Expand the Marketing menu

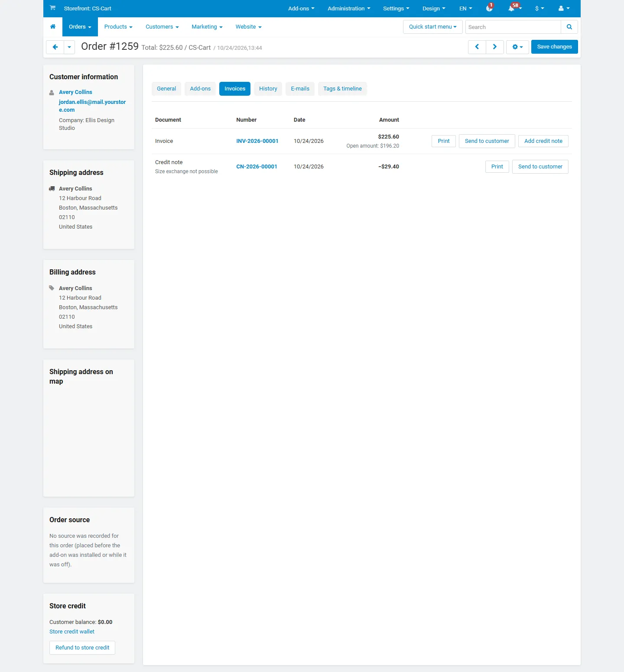coord(207,27)
